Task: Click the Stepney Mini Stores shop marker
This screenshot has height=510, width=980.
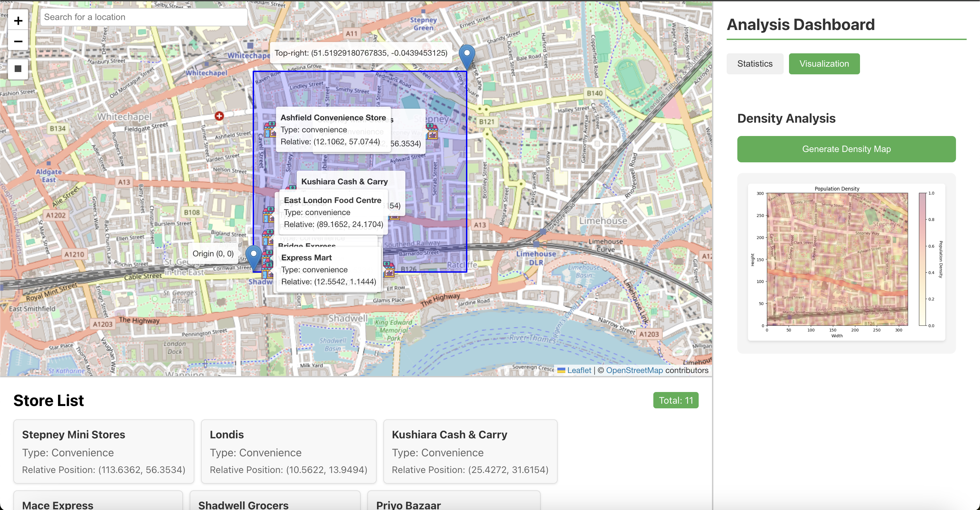Action: pos(432,132)
